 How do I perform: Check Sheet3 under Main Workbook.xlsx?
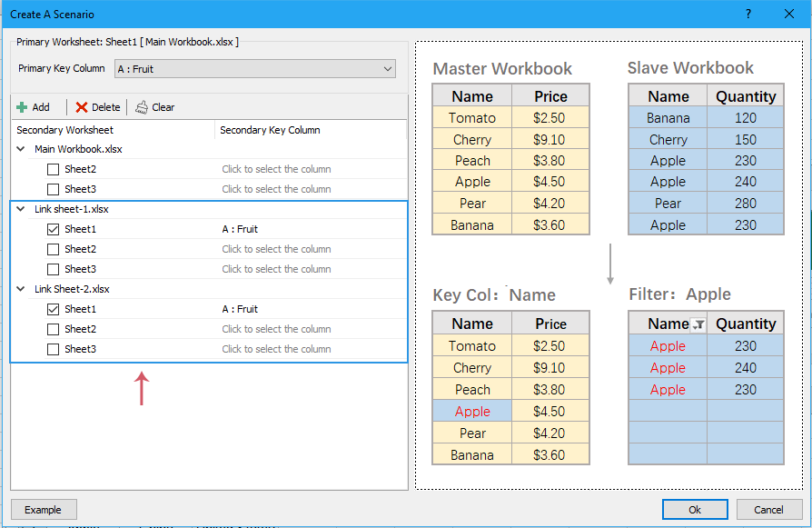pyautogui.click(x=53, y=189)
